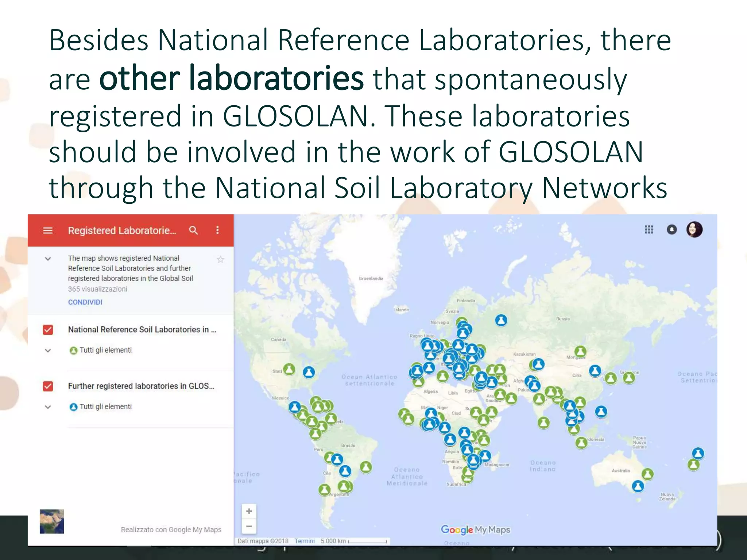This screenshot has height=560, width=747.
Task: Click the Google My Maps logo
Action: (475, 530)
